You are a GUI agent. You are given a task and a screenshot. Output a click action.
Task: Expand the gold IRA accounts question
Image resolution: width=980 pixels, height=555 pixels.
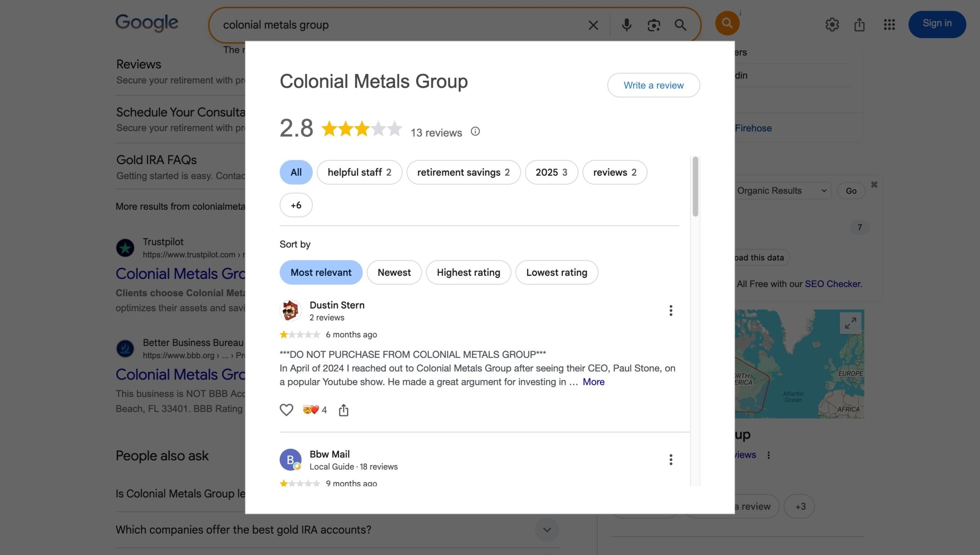547,530
